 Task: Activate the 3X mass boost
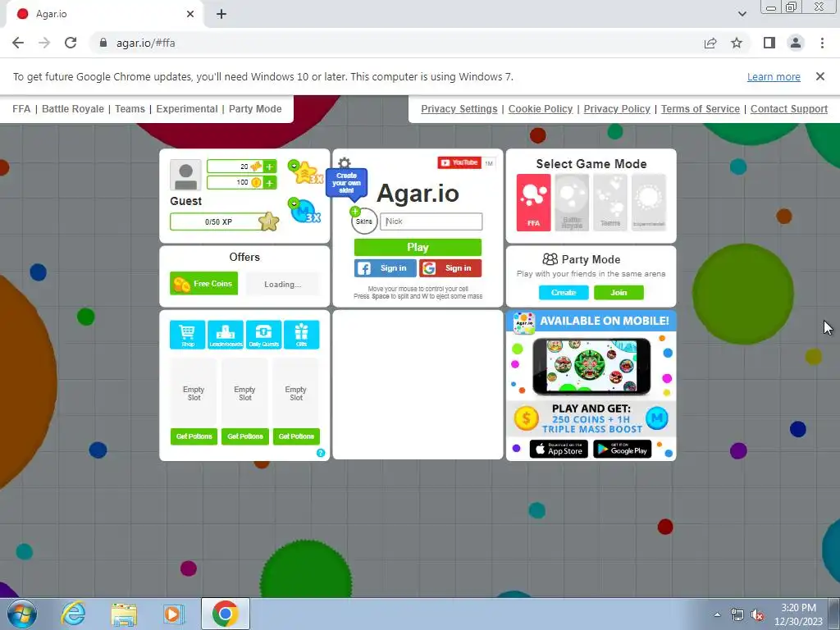305,211
